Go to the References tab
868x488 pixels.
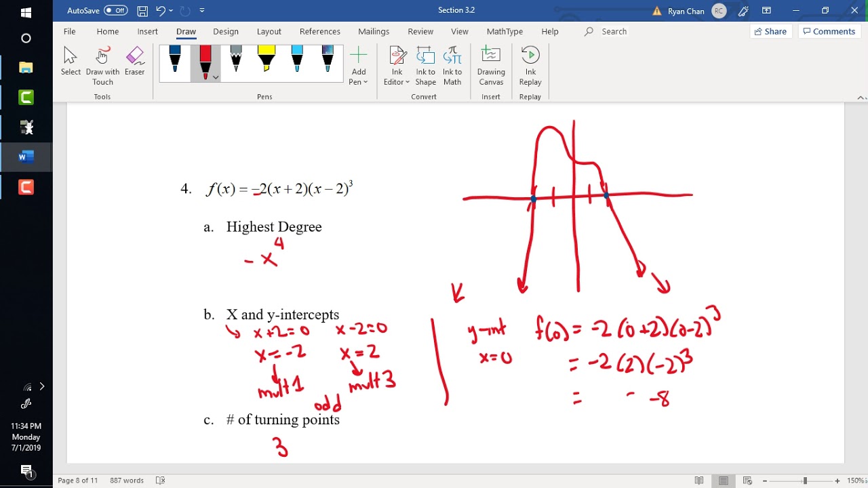(x=320, y=31)
